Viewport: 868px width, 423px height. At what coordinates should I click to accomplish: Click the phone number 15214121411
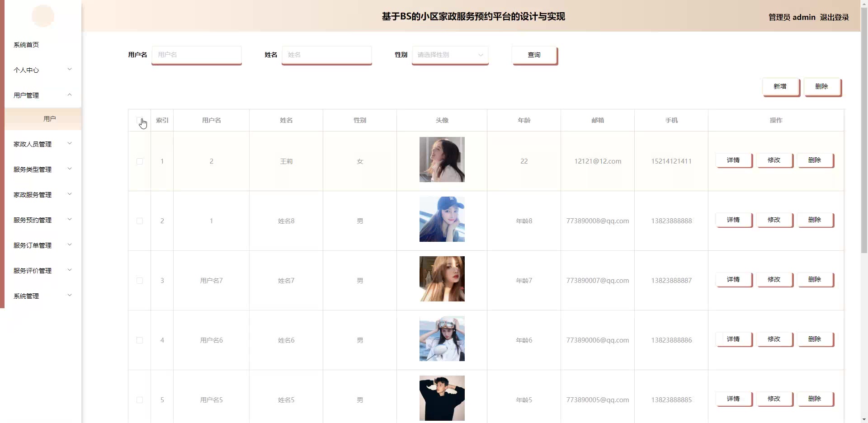pyautogui.click(x=671, y=161)
